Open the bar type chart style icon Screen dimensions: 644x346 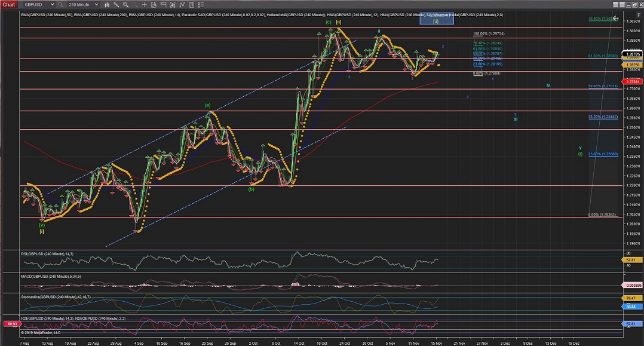pyautogui.click(x=107, y=4)
